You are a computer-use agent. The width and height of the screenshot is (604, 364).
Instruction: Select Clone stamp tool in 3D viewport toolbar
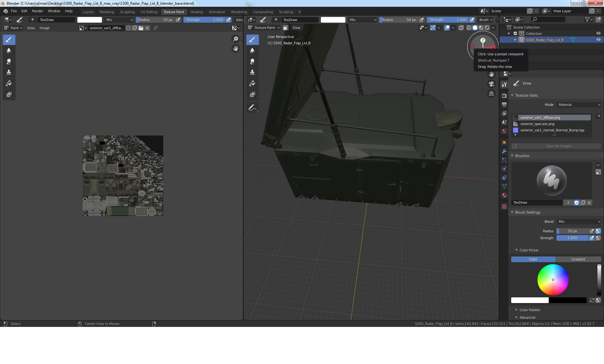point(252,72)
